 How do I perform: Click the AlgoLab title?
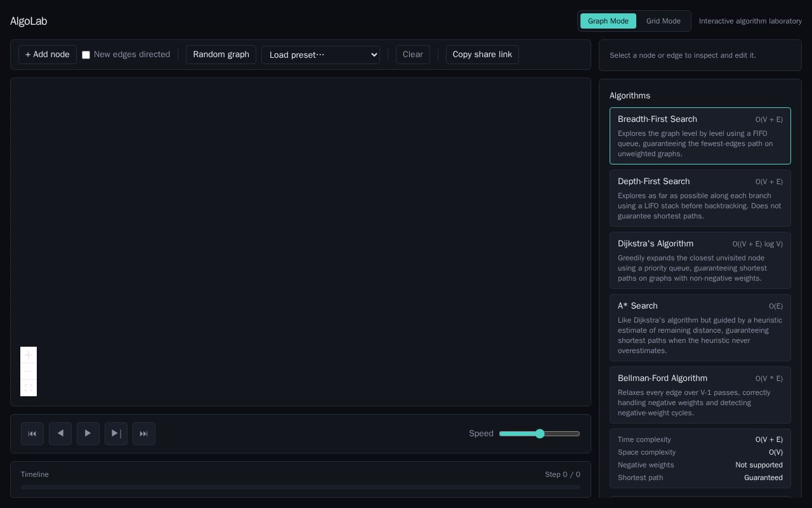[29, 21]
